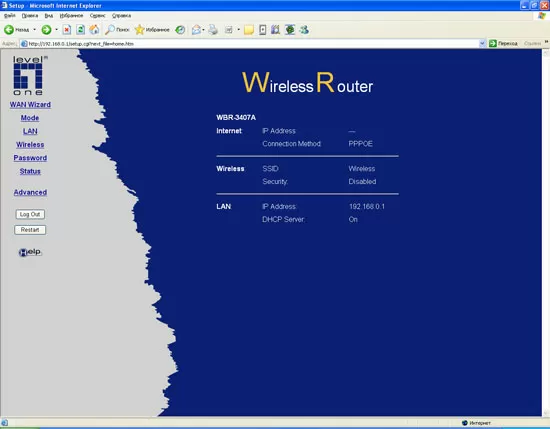Screen dimensions: 550x429
Task: Click the green Forward arrow button
Action: point(46,30)
